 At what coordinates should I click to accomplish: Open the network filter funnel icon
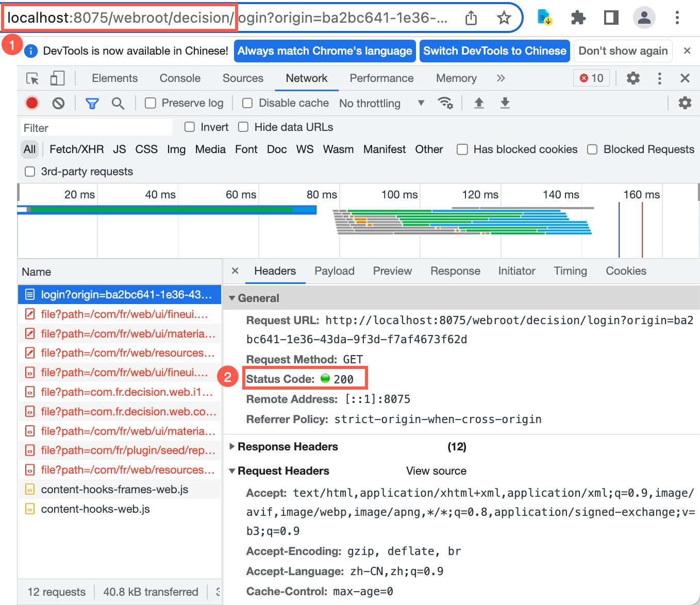(92, 103)
